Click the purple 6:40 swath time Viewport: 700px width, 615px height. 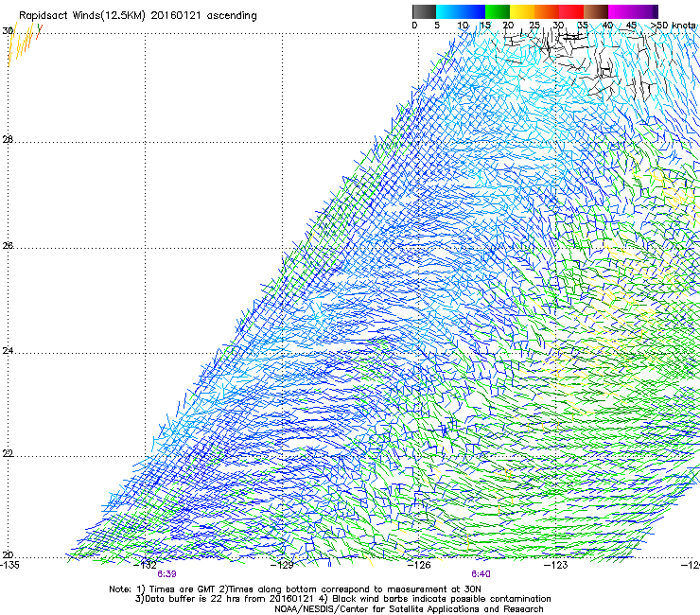pyautogui.click(x=481, y=574)
